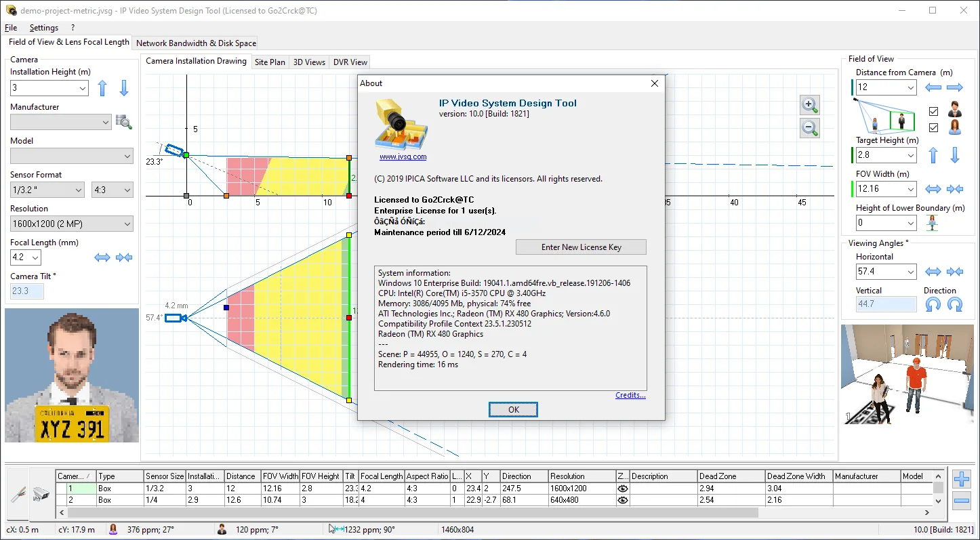
Task: Click the add camera plus icon
Action: [961, 480]
